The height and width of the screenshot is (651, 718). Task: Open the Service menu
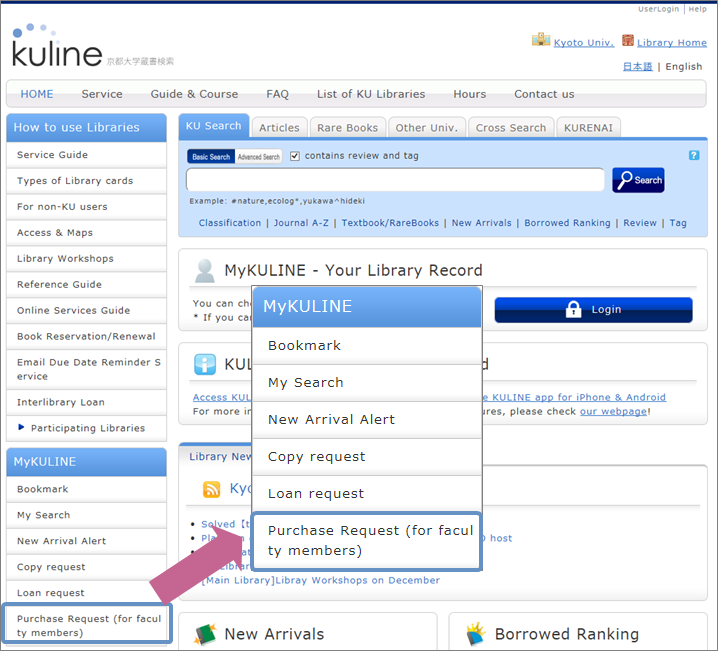102,94
